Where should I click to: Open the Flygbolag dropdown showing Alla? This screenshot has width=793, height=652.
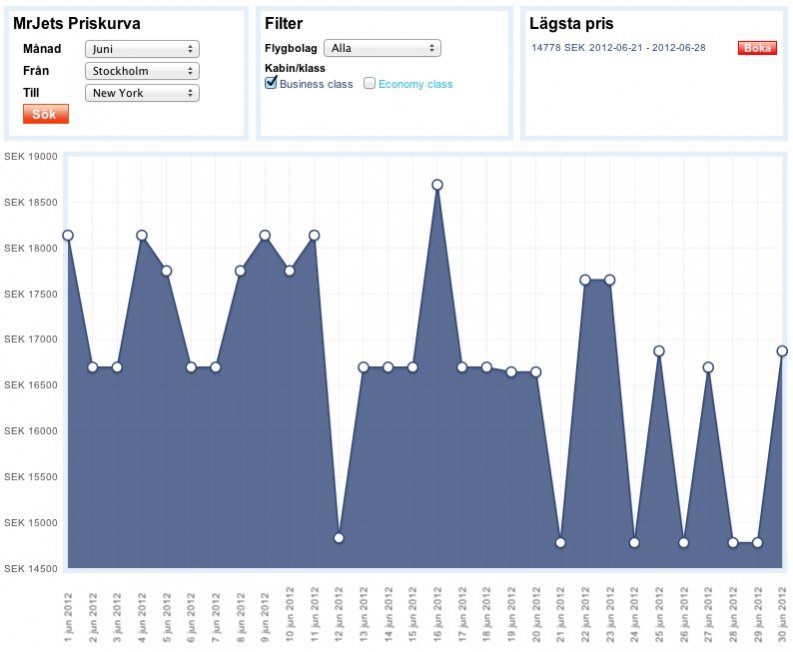tap(382, 48)
